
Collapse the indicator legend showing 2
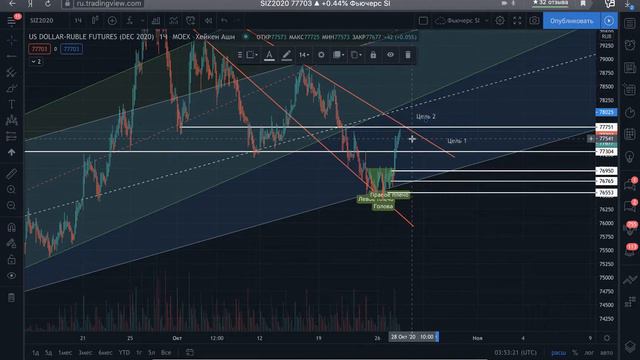(x=36, y=62)
